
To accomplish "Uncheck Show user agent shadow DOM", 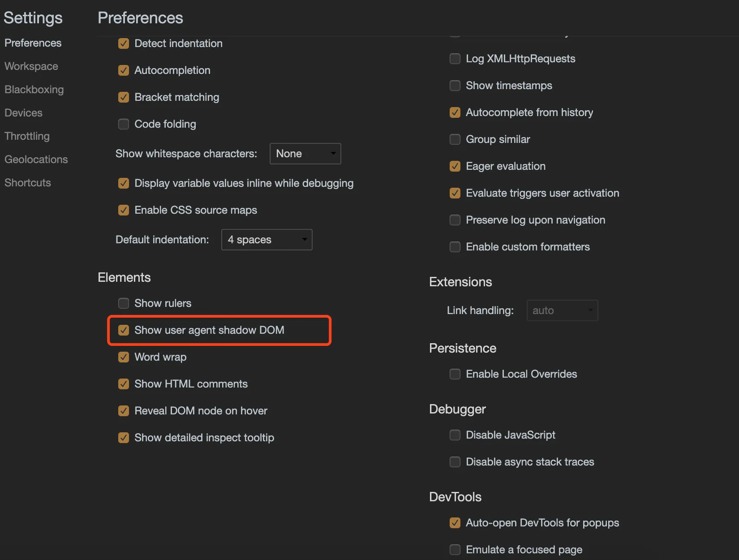I will coord(124,330).
